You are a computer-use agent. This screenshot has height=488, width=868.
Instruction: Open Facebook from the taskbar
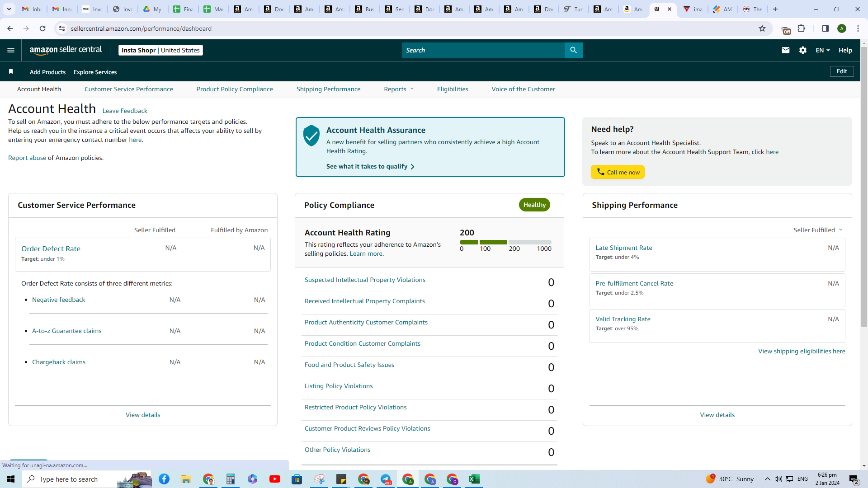[x=164, y=479]
